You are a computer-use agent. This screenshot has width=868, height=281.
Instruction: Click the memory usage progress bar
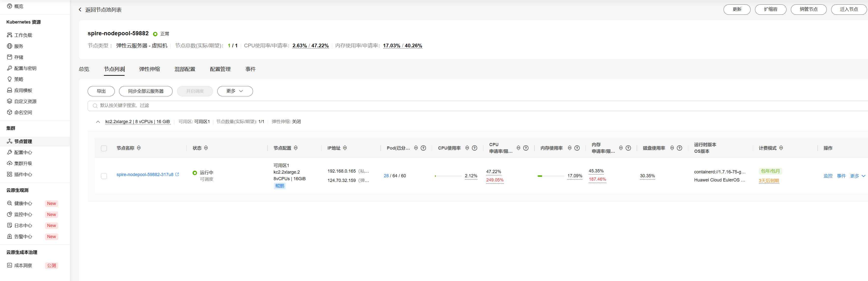coord(550,176)
